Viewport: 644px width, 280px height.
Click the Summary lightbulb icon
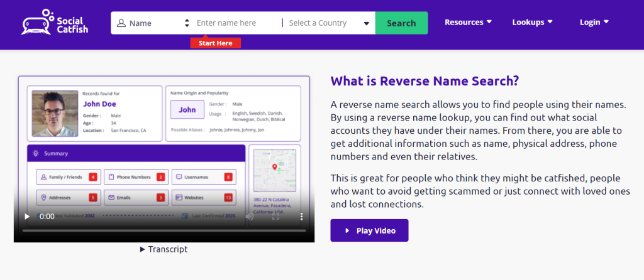tap(36, 153)
